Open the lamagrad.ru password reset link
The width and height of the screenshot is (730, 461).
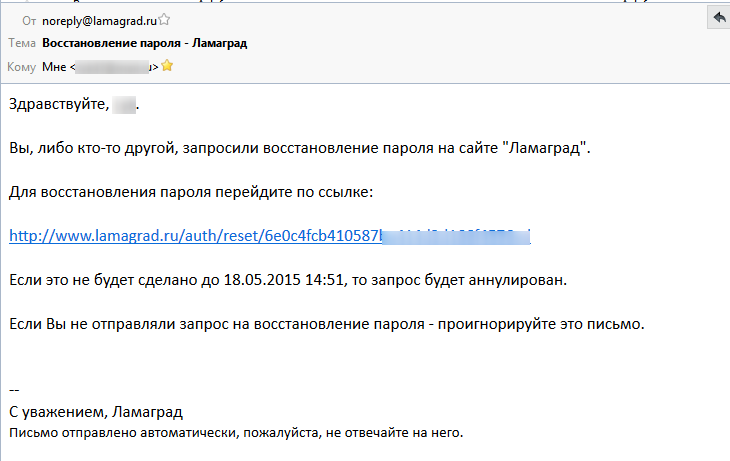[x=270, y=236]
